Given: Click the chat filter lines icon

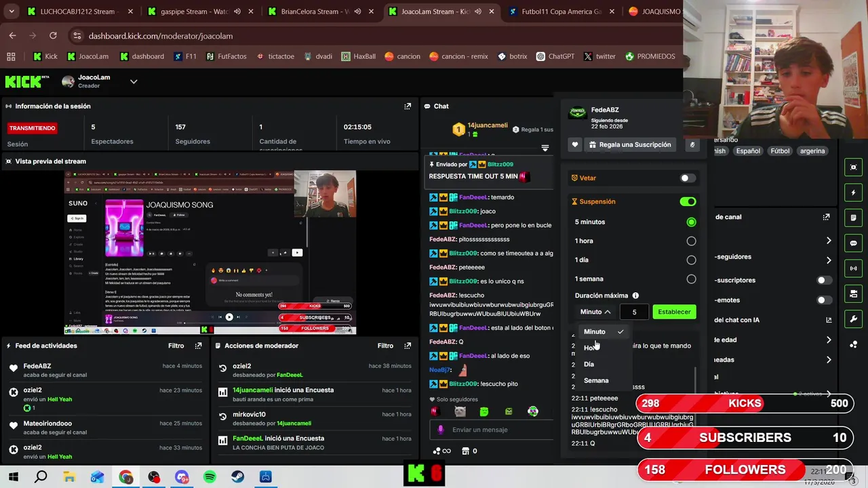Looking at the screenshot, I should click(x=545, y=148).
